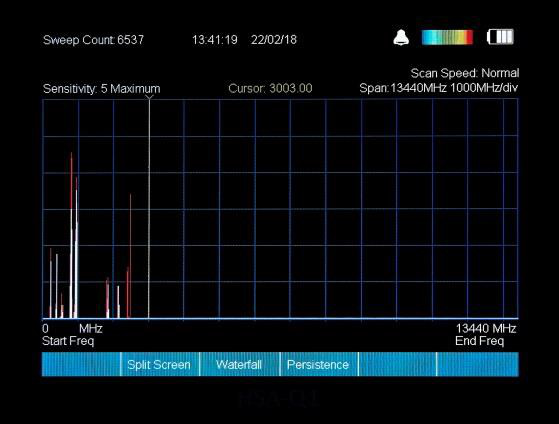The width and height of the screenshot is (559, 424).
Task: Click the Sensitivity: 5 Maximum setting
Action: click(x=101, y=88)
